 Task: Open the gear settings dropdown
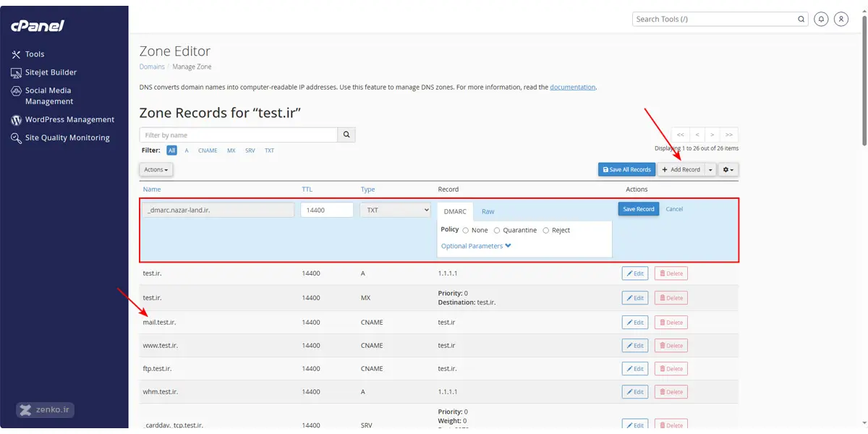tap(728, 169)
